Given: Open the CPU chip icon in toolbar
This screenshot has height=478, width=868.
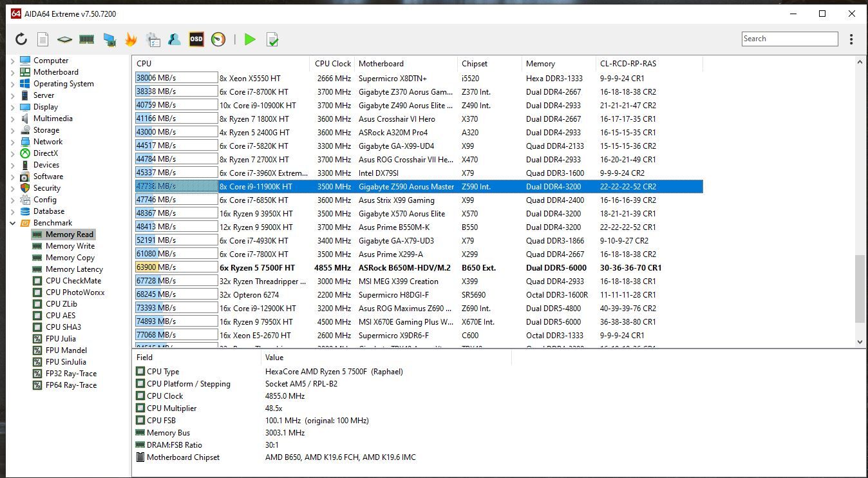Looking at the screenshot, I should click(x=64, y=40).
